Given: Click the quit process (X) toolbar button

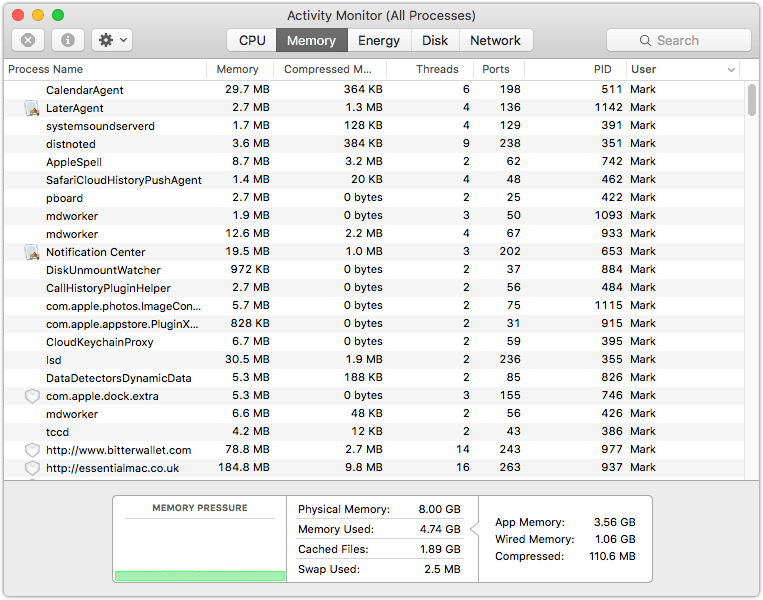Looking at the screenshot, I should pos(28,40).
